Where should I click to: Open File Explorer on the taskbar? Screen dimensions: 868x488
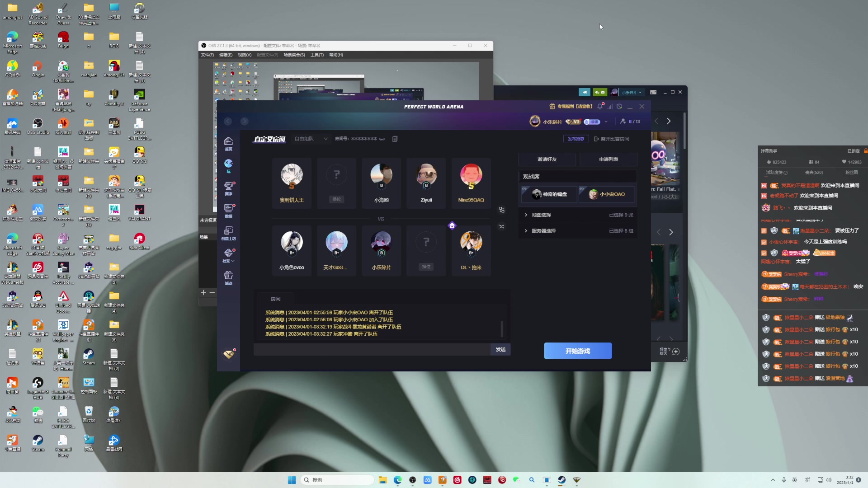[382, 480]
